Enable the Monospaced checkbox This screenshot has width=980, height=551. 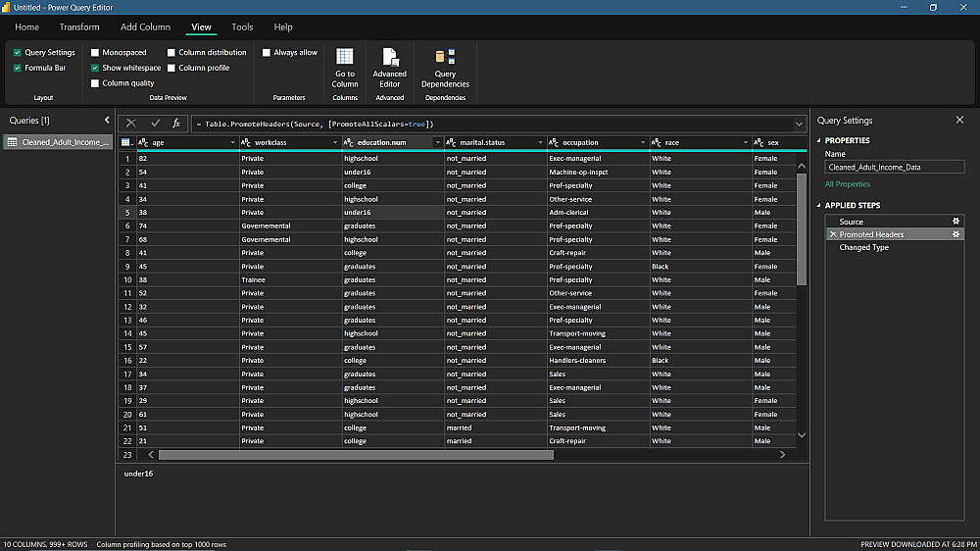click(95, 53)
